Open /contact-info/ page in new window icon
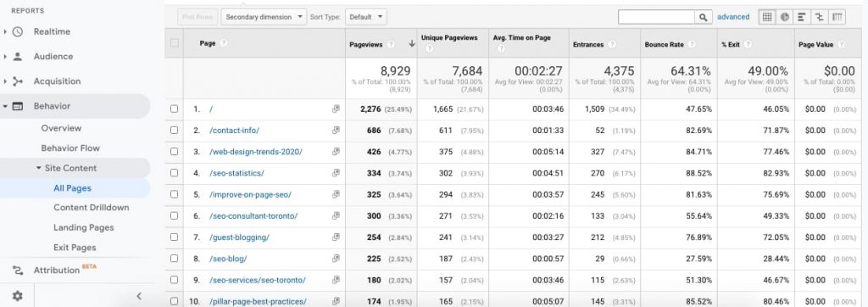This screenshot has width=868, height=307. click(336, 131)
